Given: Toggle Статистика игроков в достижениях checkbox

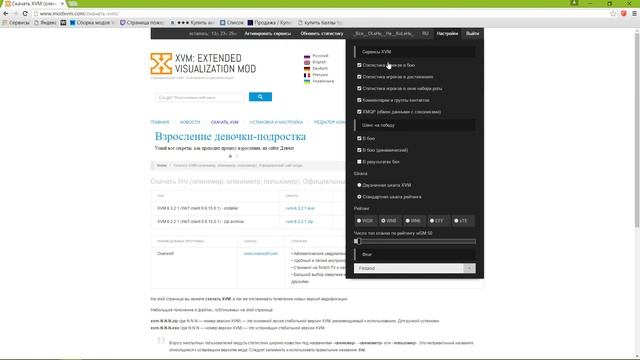Looking at the screenshot, I should (359, 77).
